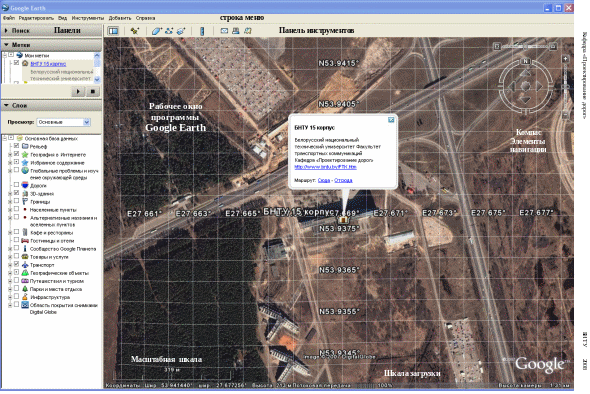The width and height of the screenshot is (590, 394).
Task: Select the Парки и места отдыха layer
Action: point(56,289)
